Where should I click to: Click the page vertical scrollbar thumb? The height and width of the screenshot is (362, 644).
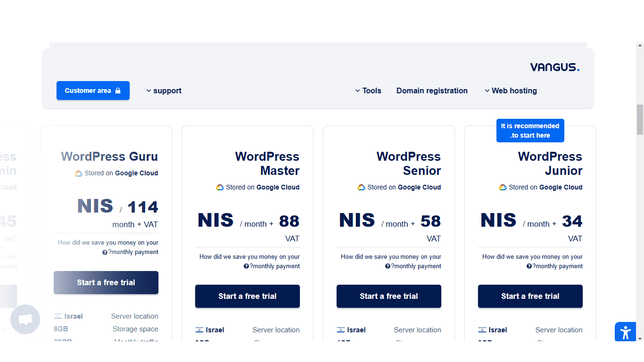[x=640, y=120]
